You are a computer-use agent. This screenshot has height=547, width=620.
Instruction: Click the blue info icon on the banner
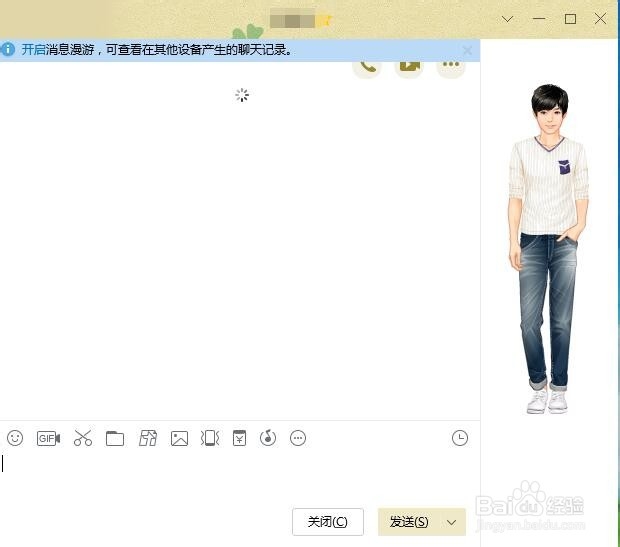pyautogui.click(x=8, y=49)
